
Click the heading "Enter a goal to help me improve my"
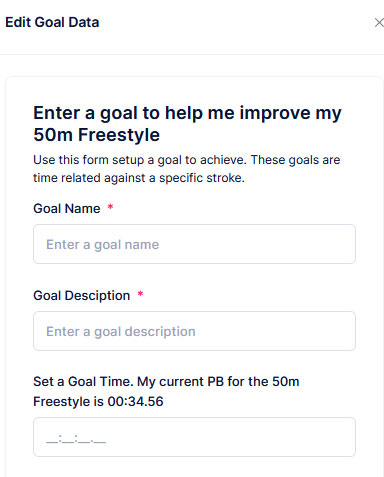click(187, 113)
